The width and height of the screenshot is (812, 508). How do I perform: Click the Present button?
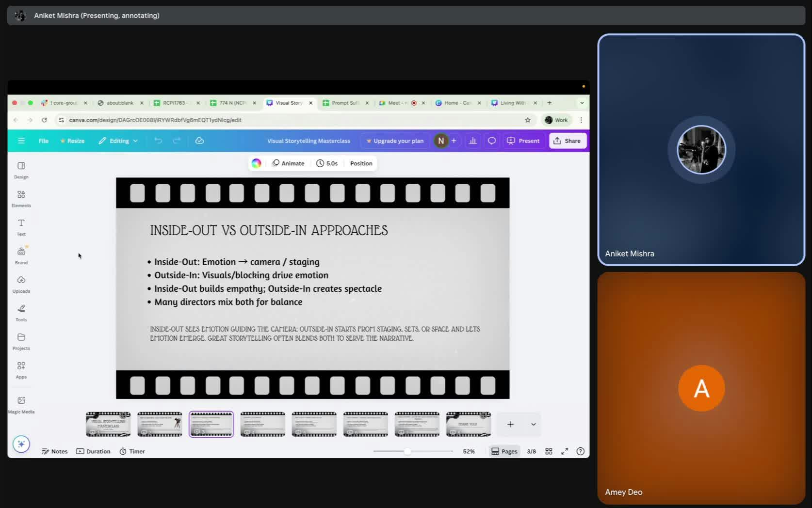click(523, 141)
